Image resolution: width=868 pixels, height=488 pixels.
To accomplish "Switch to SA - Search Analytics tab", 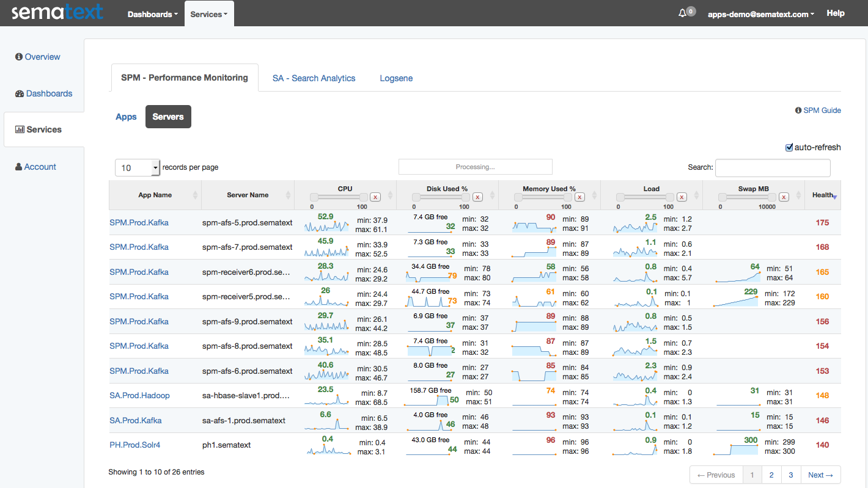I will coord(314,78).
